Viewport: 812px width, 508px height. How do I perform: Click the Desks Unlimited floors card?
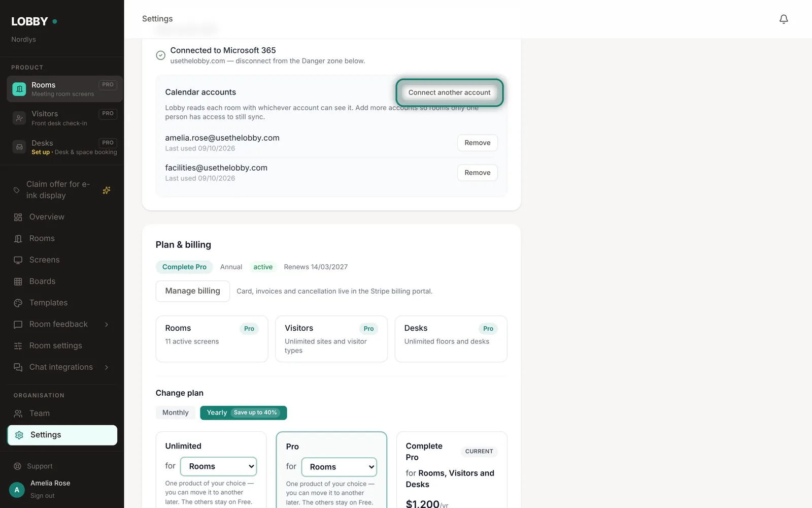point(451,339)
